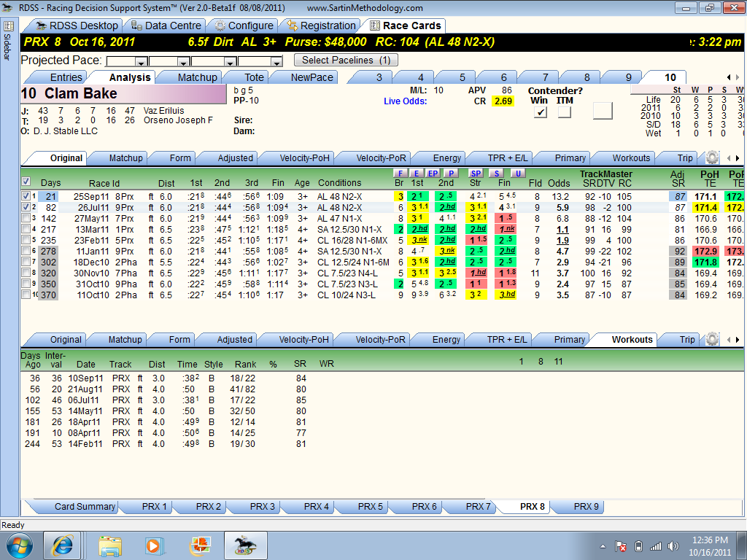
Task: Click the gear icon in the upper pacelines pane
Action: pos(712,157)
